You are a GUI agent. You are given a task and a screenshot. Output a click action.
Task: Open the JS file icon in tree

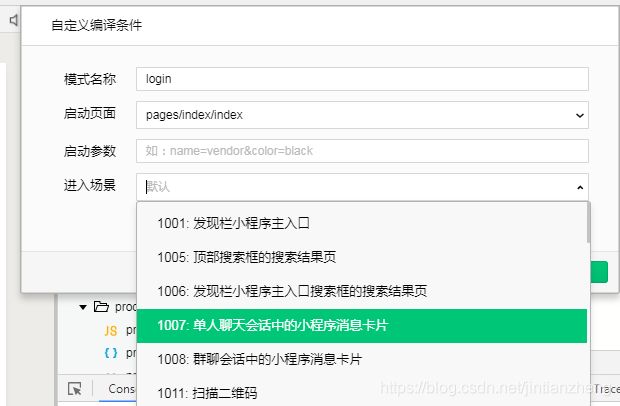pyautogui.click(x=111, y=330)
